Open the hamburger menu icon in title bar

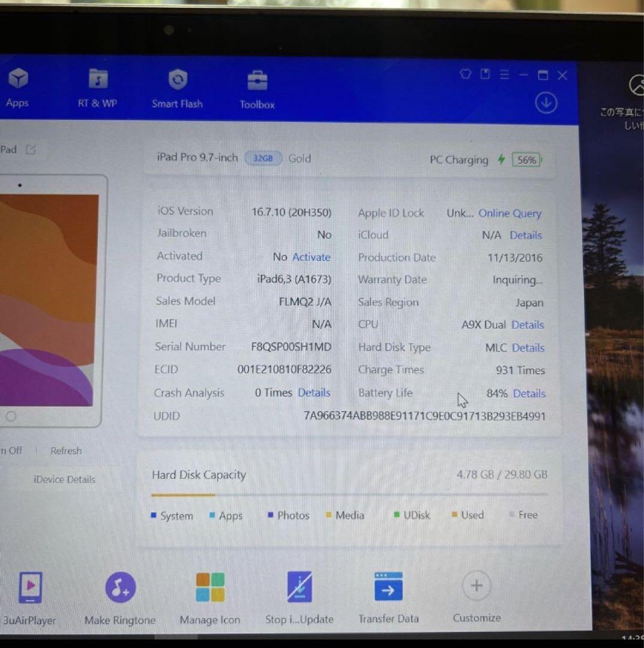(x=504, y=75)
